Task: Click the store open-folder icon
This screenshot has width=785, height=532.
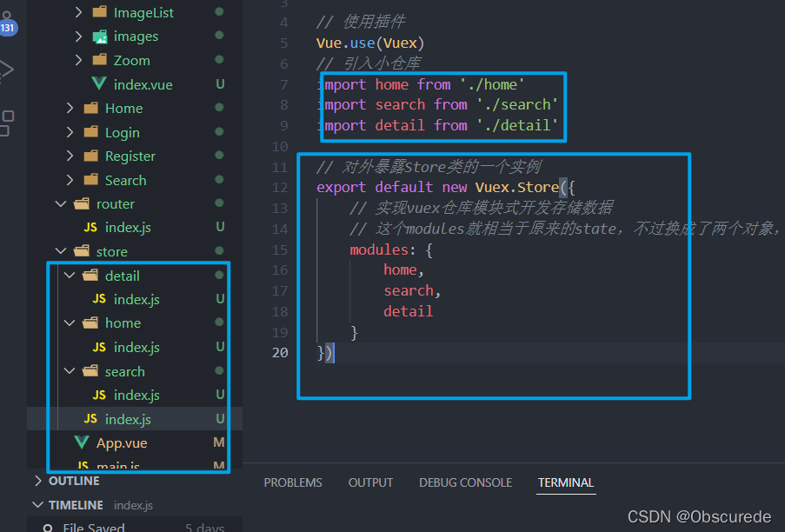Action: pyautogui.click(x=82, y=250)
